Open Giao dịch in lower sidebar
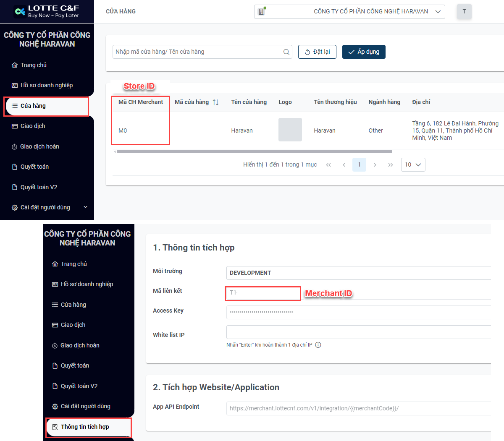This screenshot has width=504, height=441. point(68,325)
